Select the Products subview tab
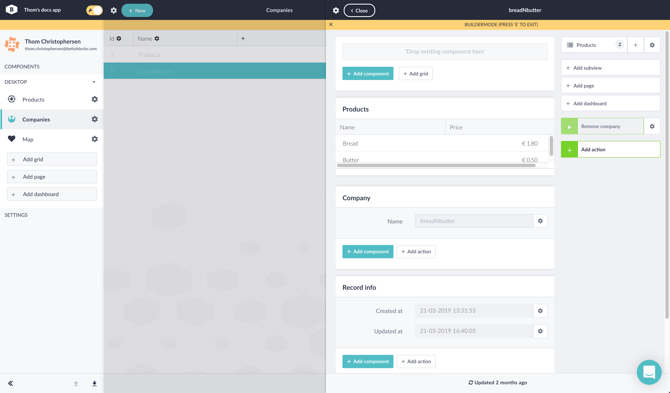 594,45
